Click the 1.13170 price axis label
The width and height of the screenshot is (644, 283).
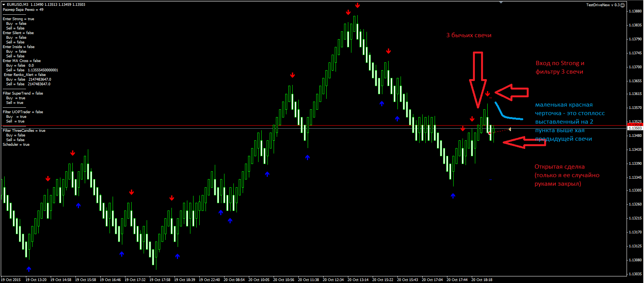[635, 232]
